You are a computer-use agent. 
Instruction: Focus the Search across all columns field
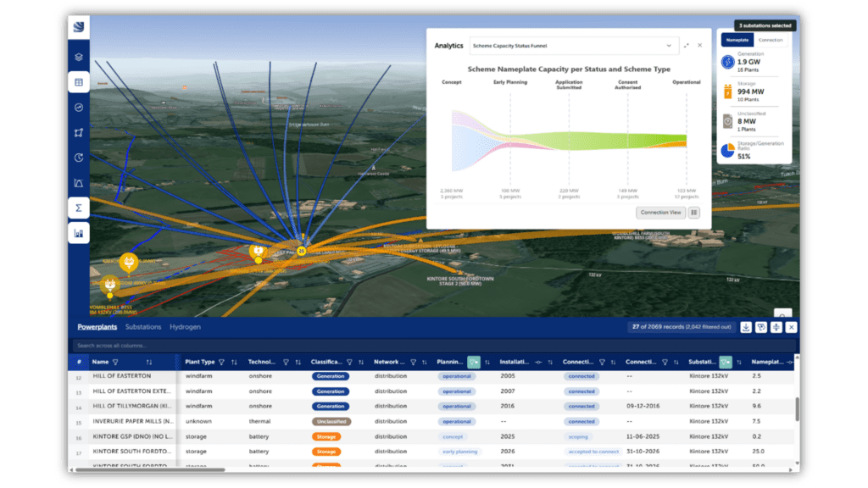434,346
